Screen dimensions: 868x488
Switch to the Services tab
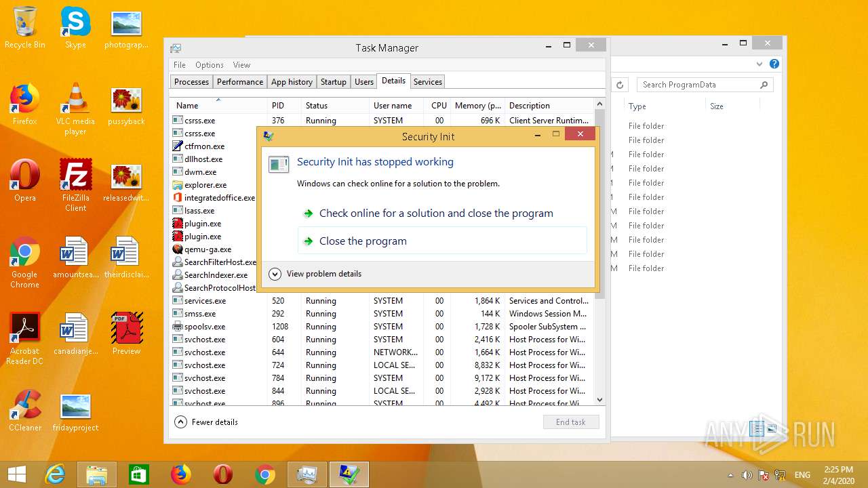pos(428,81)
